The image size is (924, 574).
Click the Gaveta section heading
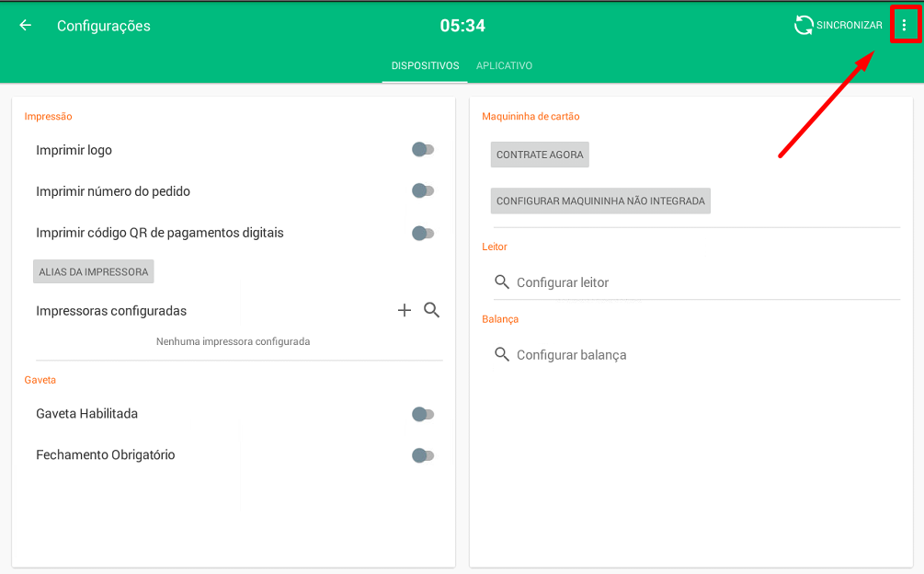(40, 380)
